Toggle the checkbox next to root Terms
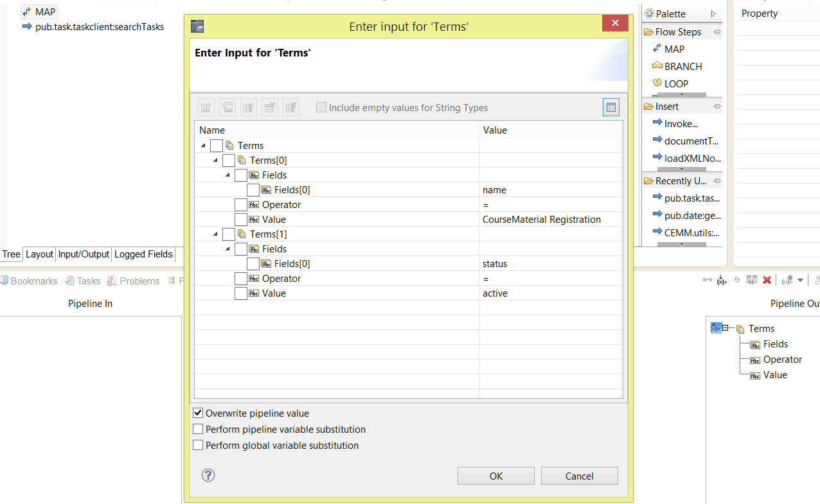The width and height of the screenshot is (820, 504). tap(216, 146)
